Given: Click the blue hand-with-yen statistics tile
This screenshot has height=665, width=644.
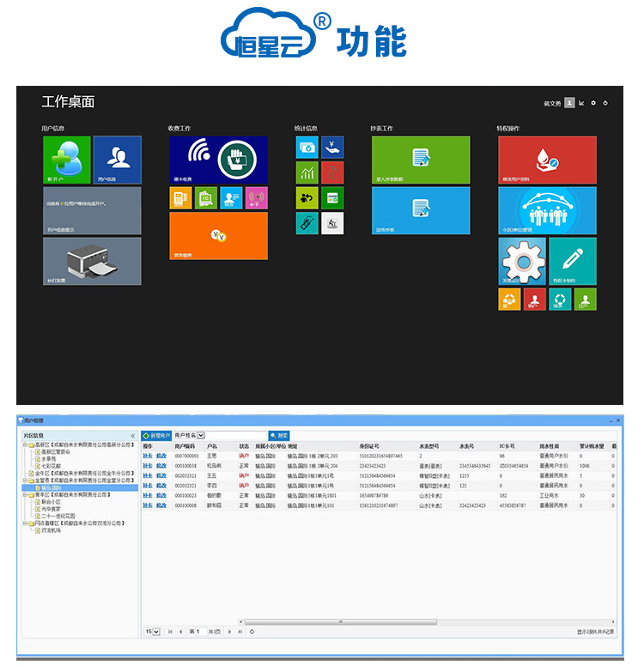Looking at the screenshot, I should click(x=332, y=148).
